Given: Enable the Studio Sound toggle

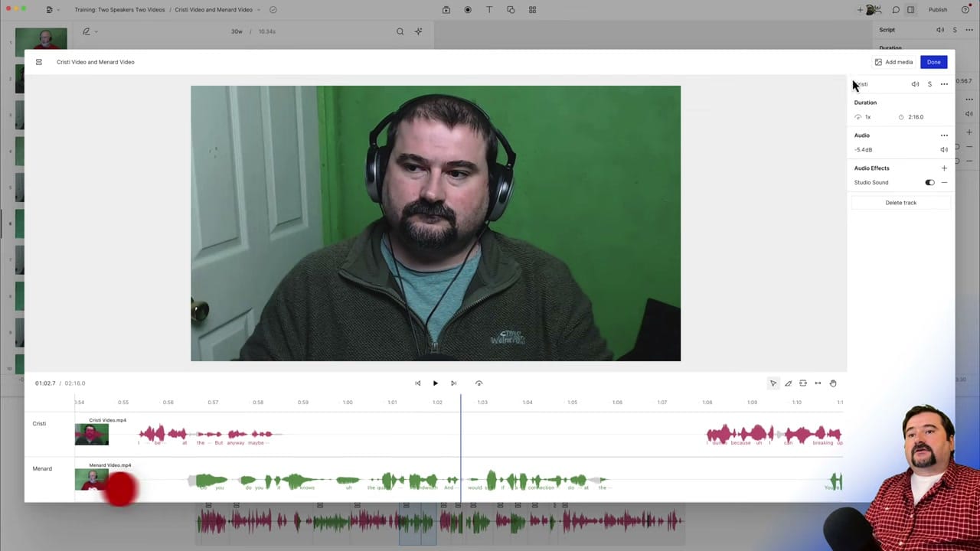Looking at the screenshot, I should click(x=929, y=182).
